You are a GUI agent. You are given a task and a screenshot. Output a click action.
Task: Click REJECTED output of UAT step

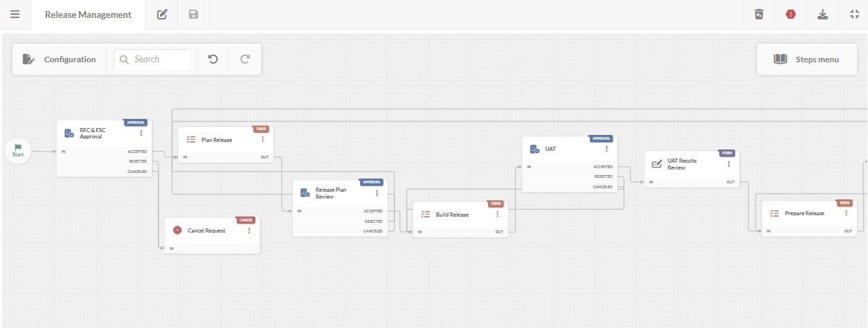[x=604, y=176]
